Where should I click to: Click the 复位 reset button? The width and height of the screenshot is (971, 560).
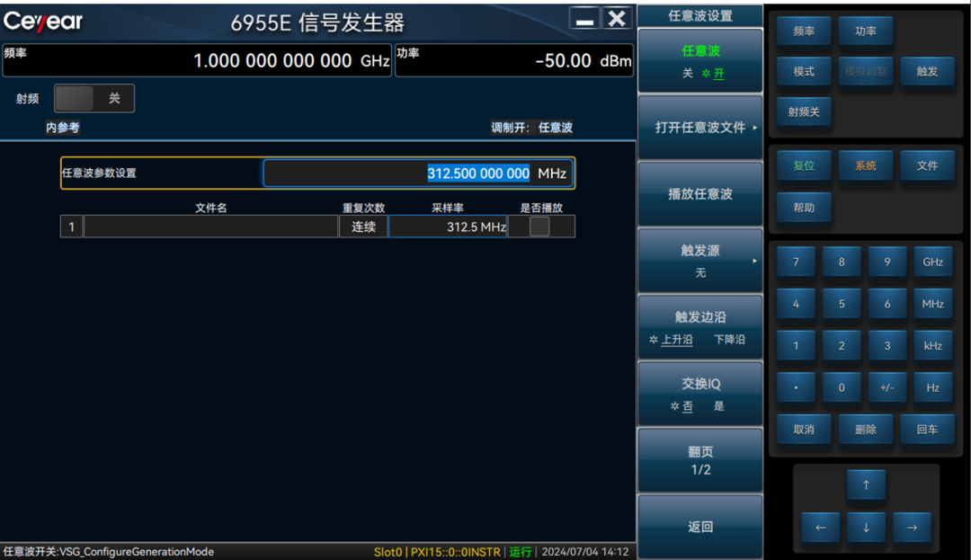[804, 165]
